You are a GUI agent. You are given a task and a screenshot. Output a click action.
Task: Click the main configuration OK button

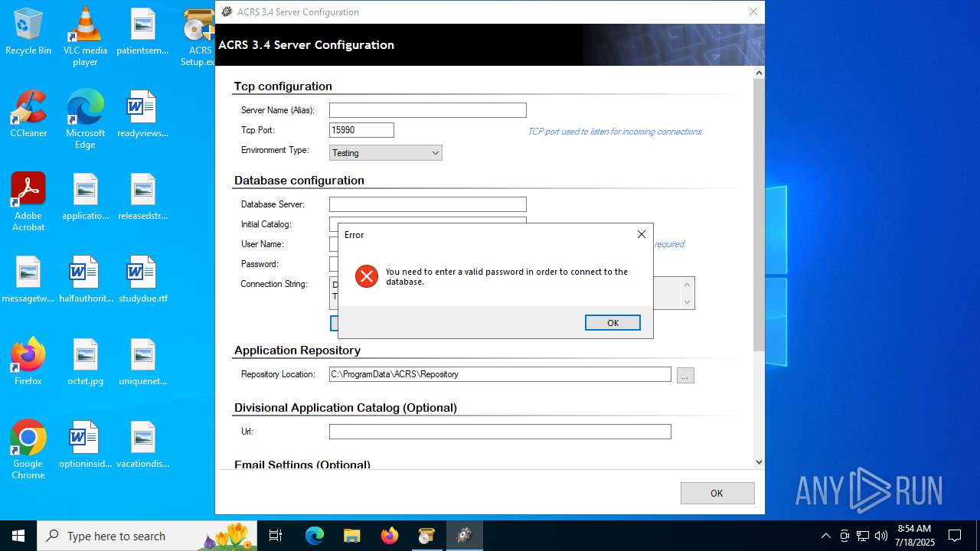pos(717,493)
